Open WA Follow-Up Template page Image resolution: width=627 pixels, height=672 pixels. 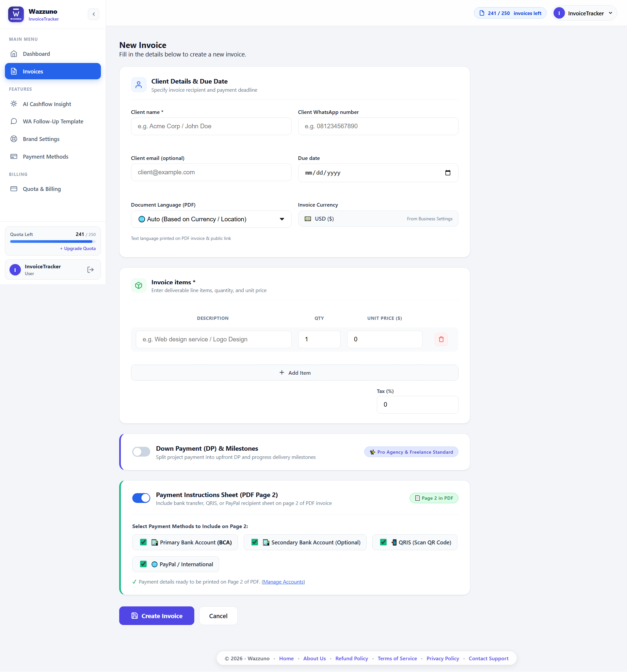[53, 121]
